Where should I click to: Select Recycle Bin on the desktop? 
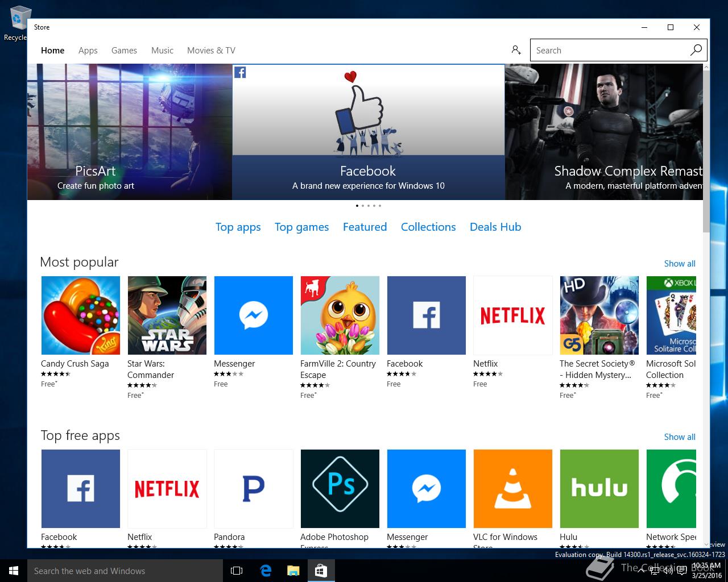(x=17, y=24)
